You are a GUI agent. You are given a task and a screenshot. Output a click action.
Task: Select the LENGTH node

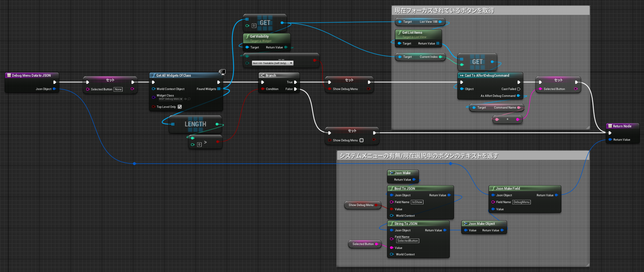pyautogui.click(x=195, y=124)
